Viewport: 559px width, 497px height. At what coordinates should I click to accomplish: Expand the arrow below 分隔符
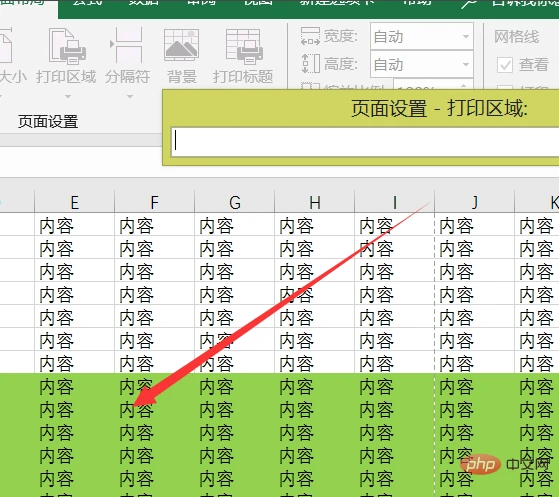tap(130, 96)
